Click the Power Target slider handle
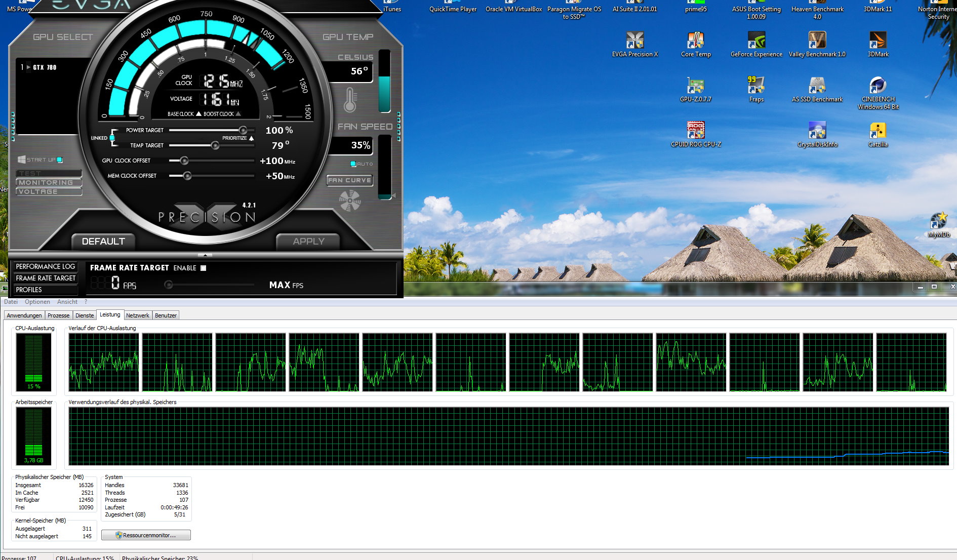 coord(243,130)
